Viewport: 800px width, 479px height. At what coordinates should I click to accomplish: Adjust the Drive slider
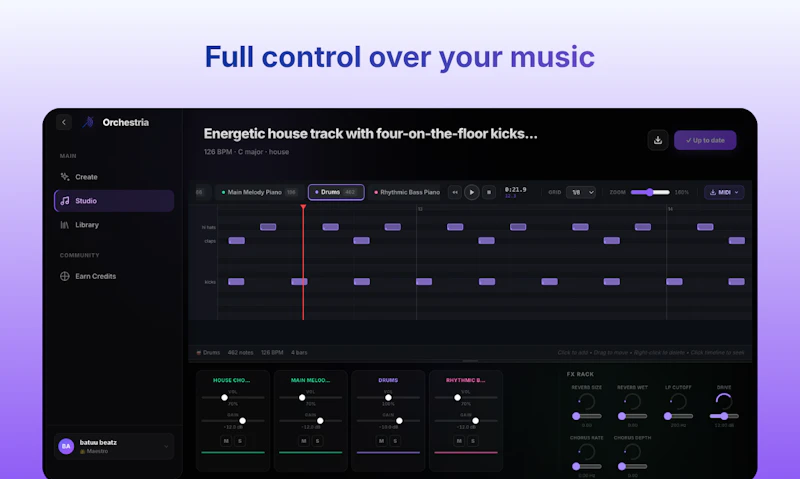point(724,416)
